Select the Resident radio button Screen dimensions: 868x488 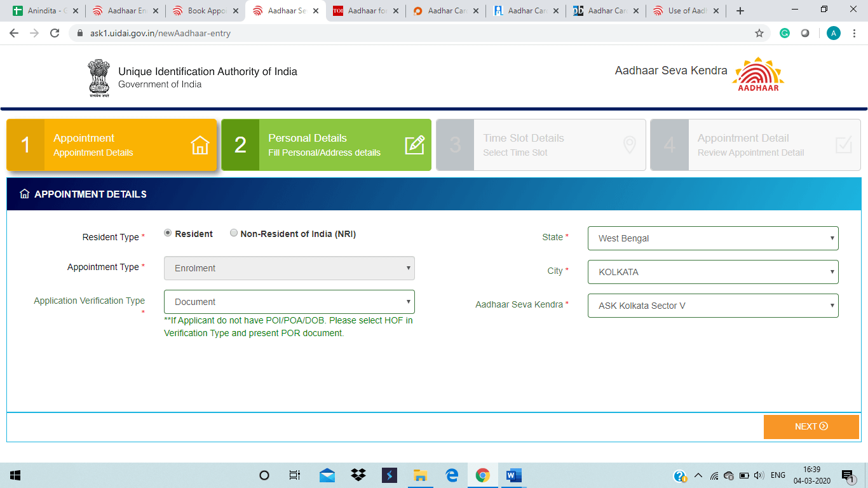tap(168, 233)
